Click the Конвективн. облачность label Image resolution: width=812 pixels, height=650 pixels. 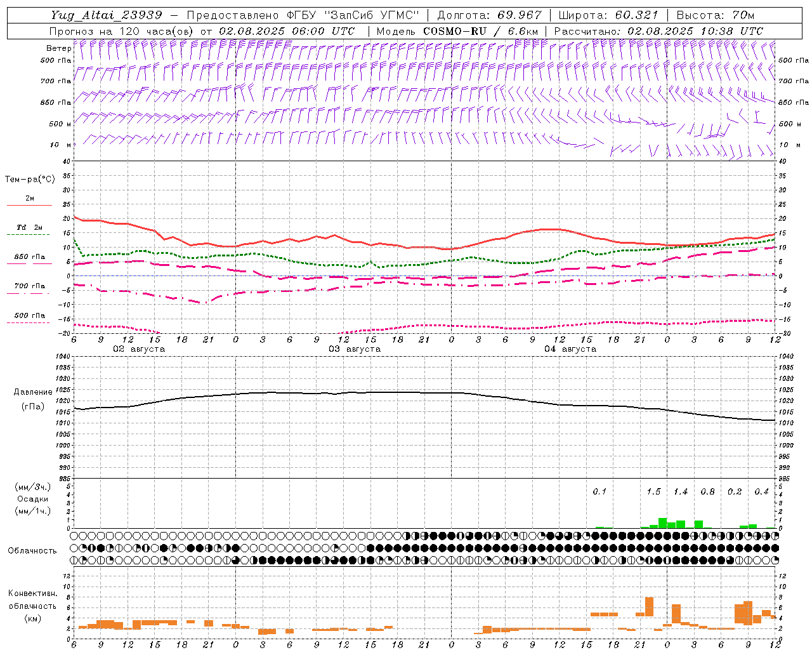click(32, 600)
